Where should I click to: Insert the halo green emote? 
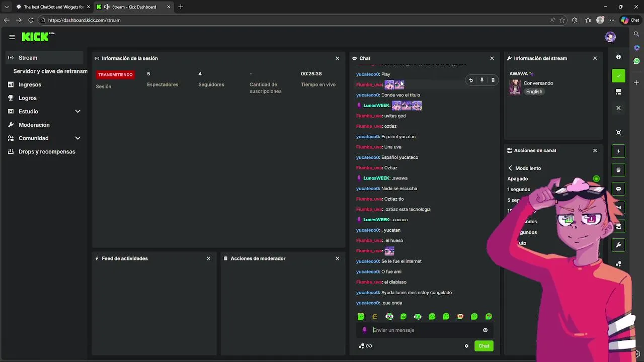click(361, 316)
